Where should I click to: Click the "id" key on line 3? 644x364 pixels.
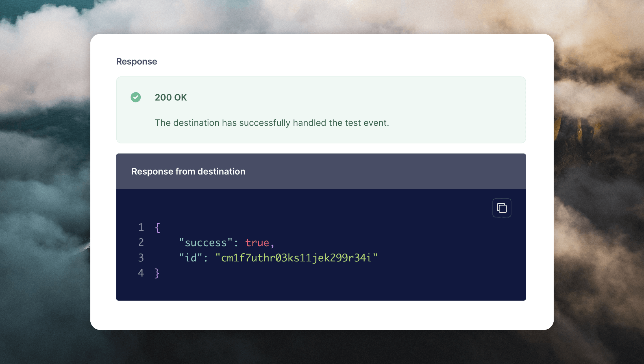pos(191,258)
